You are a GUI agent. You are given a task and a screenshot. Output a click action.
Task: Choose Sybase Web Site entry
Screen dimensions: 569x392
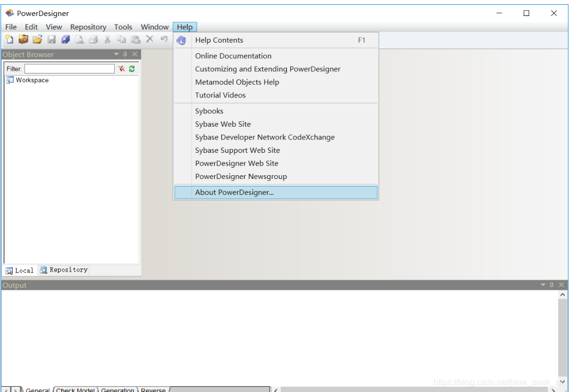click(276, 124)
